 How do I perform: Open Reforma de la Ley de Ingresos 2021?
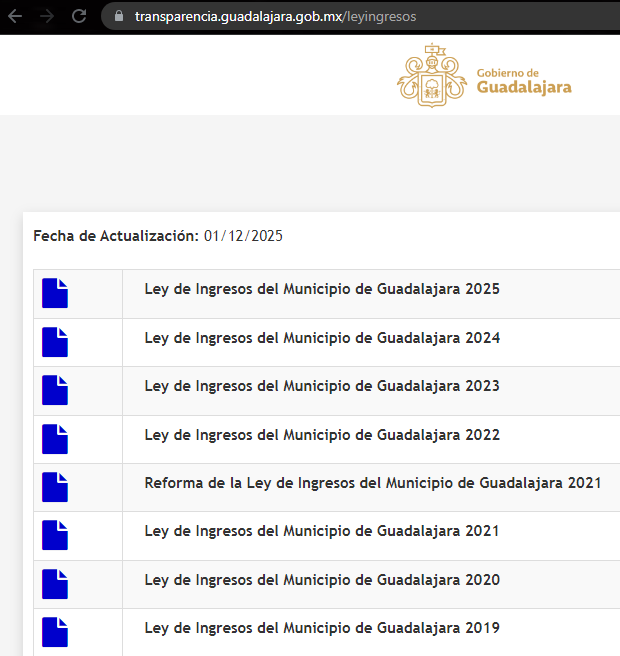pyautogui.click(x=372, y=483)
